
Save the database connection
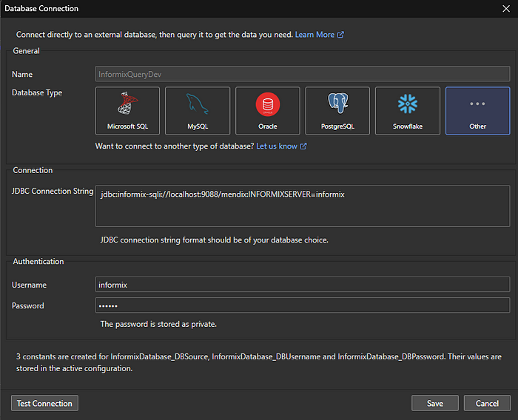point(435,403)
